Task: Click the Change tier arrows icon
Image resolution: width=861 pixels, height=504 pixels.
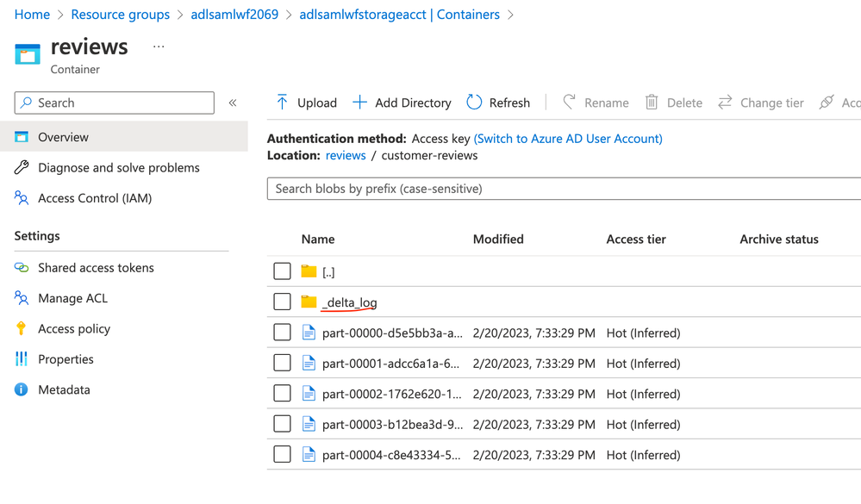Action: [x=725, y=103]
